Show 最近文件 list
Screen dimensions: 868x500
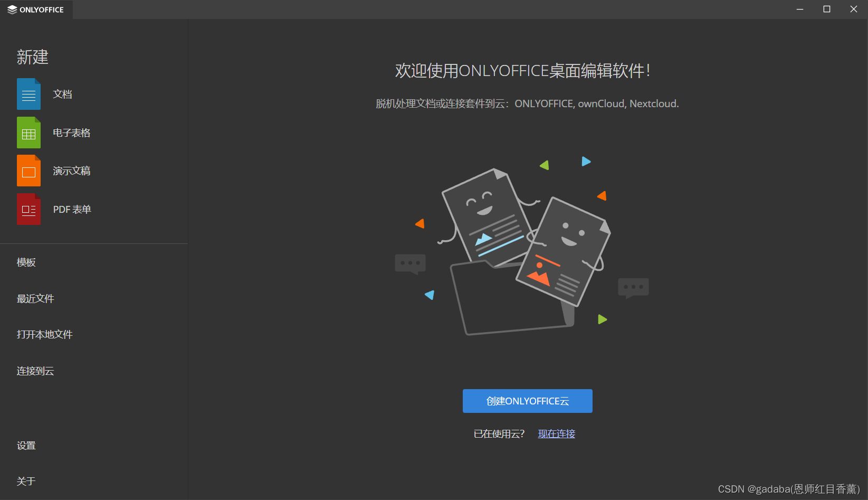35,299
